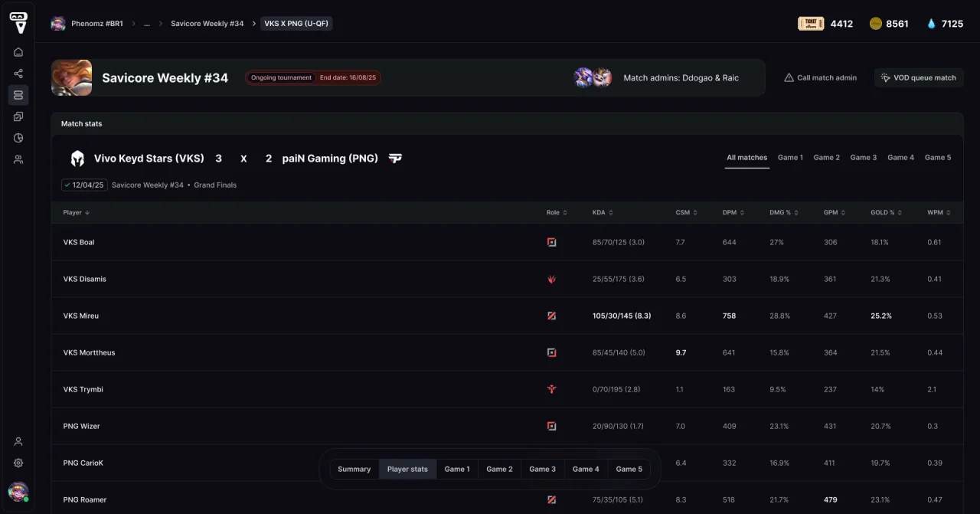Choose Game 4 in the floating bar
This screenshot has height=514, width=980.
586,469
